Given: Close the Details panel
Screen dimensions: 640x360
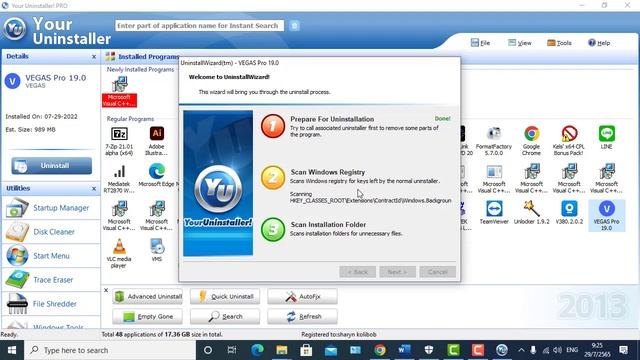Looking at the screenshot, I should (94, 57).
